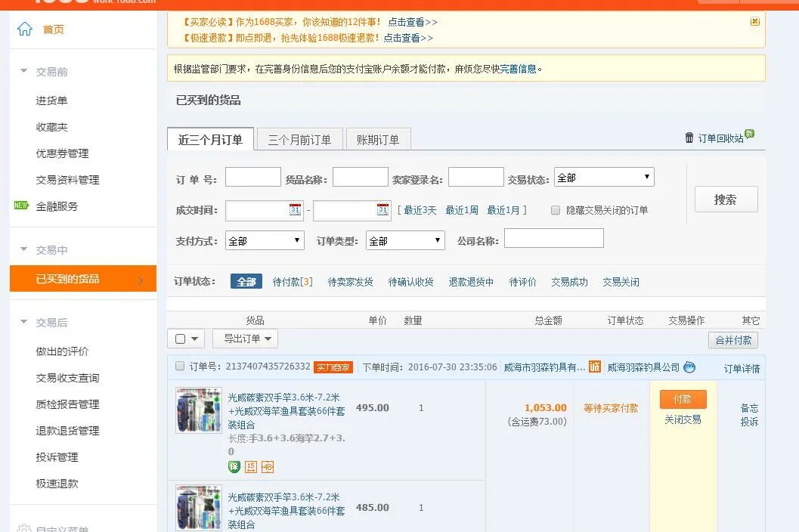Select 最近1月 time range
Viewport: 799px width, 532px height.
(x=503, y=210)
